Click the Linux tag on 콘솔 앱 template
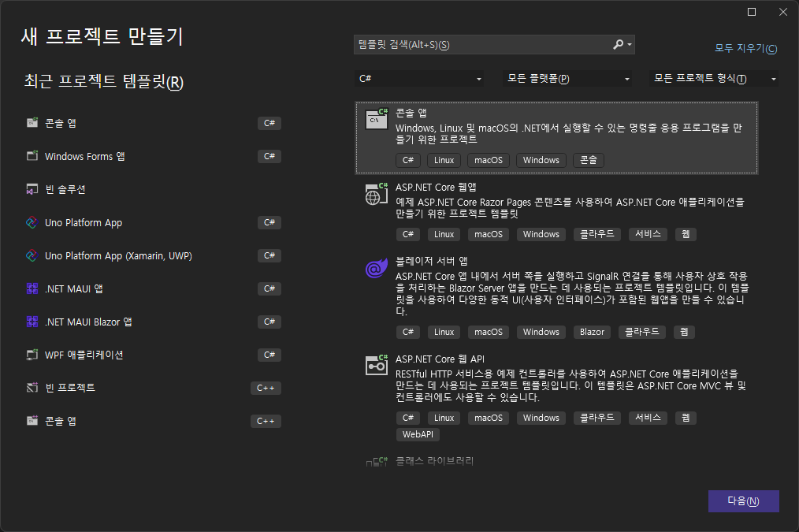Screen dimensions: 799x532 [x=444, y=160]
